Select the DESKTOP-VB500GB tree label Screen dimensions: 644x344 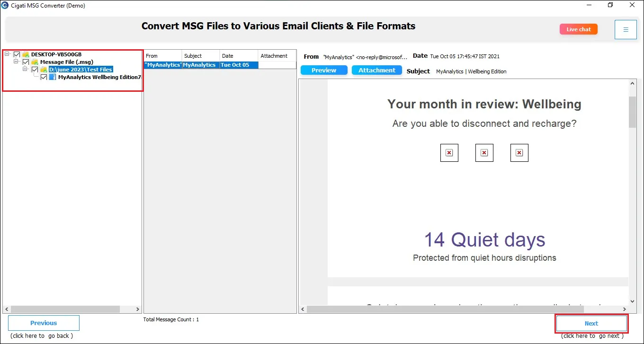click(56, 54)
